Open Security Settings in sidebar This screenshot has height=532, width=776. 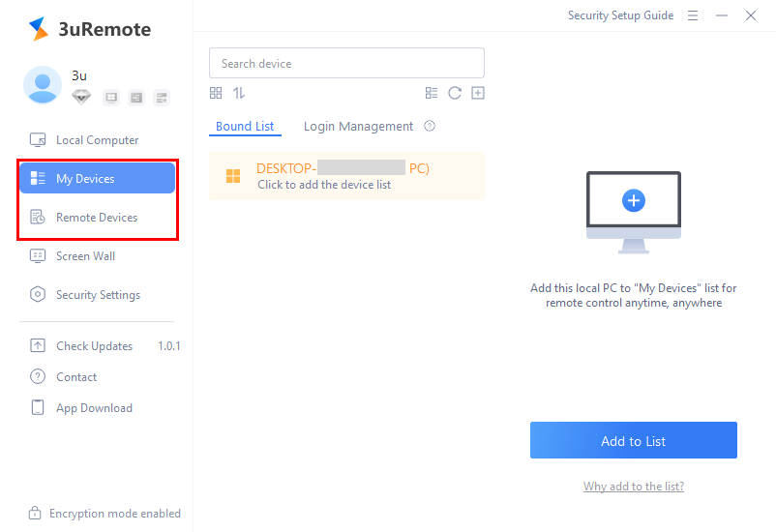click(x=98, y=294)
